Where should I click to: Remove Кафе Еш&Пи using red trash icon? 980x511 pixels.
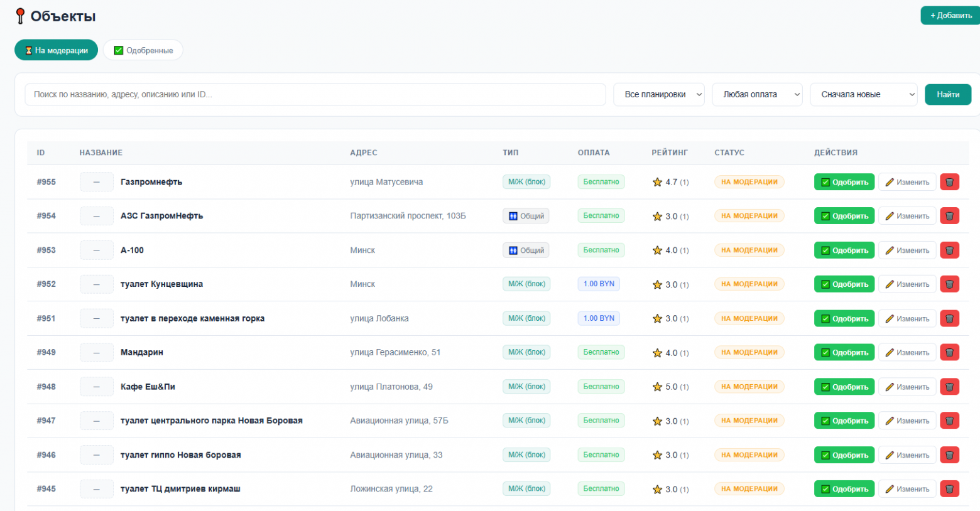pyautogui.click(x=949, y=387)
